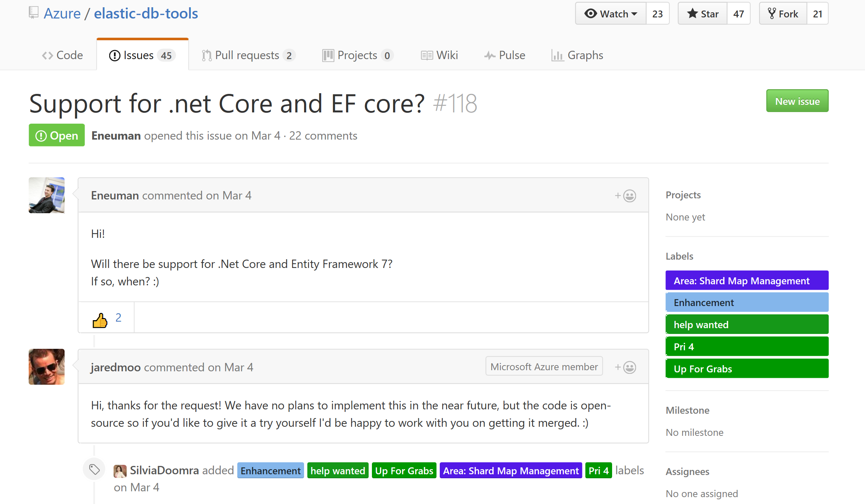Open the Pulse tab
The image size is (865, 504).
click(505, 55)
